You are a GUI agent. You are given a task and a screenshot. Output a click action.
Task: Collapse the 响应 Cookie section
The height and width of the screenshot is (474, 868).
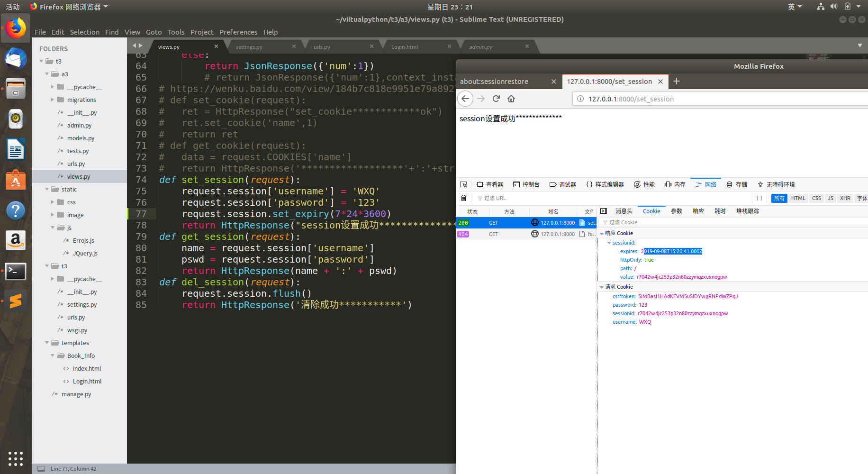(602, 233)
